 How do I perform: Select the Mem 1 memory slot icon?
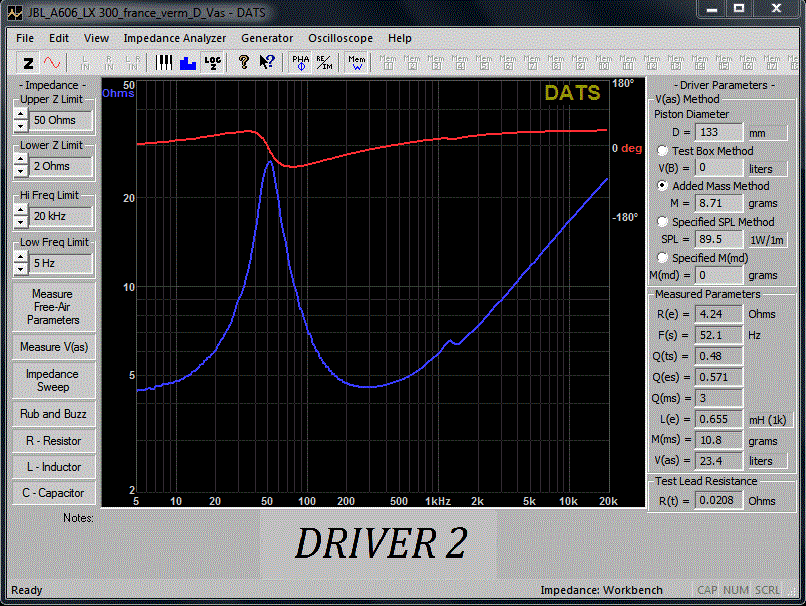(x=388, y=63)
